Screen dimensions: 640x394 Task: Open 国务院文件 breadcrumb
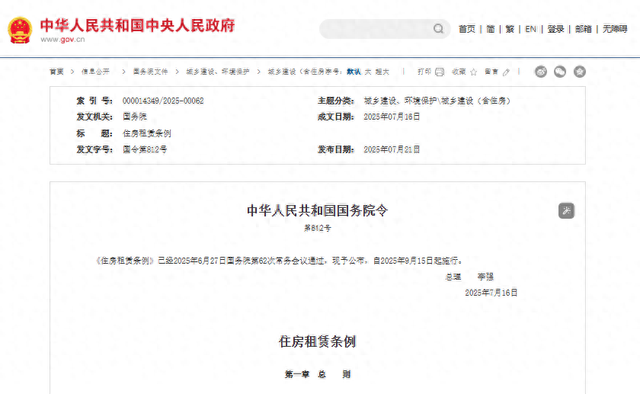[150, 72]
